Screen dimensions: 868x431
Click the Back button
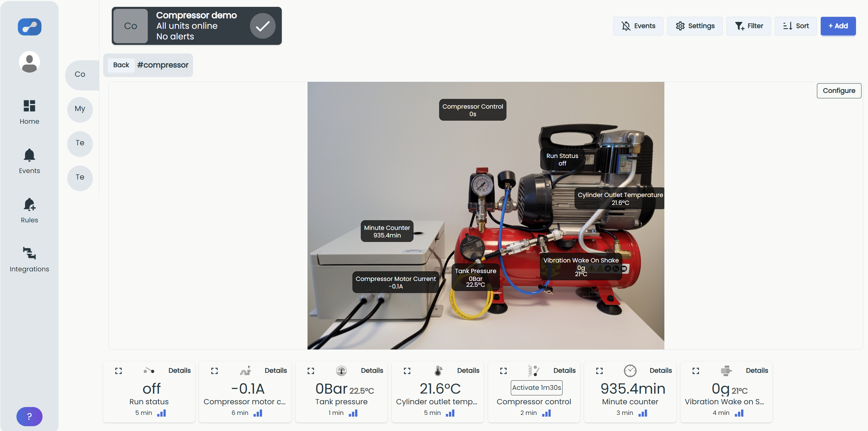point(121,65)
